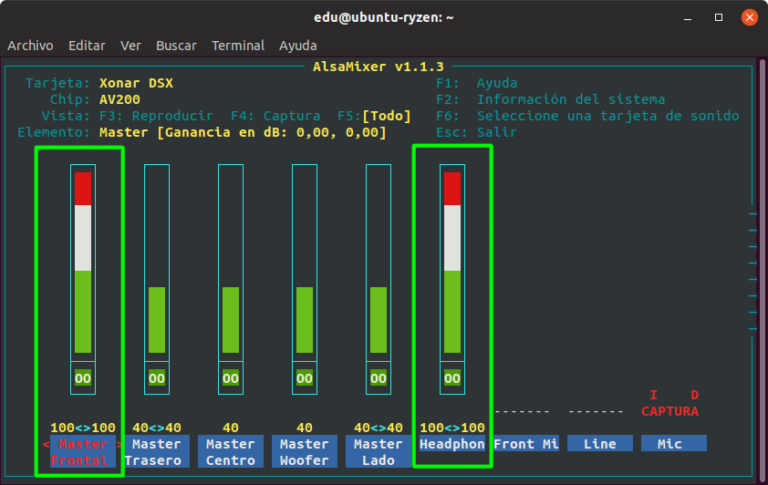Minimize the terminal window
This screenshot has height=485, width=768.
click(x=688, y=18)
